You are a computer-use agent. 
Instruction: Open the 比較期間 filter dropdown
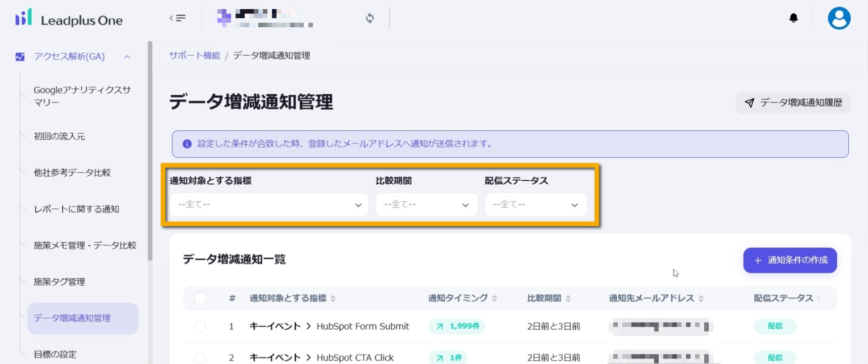click(x=426, y=204)
